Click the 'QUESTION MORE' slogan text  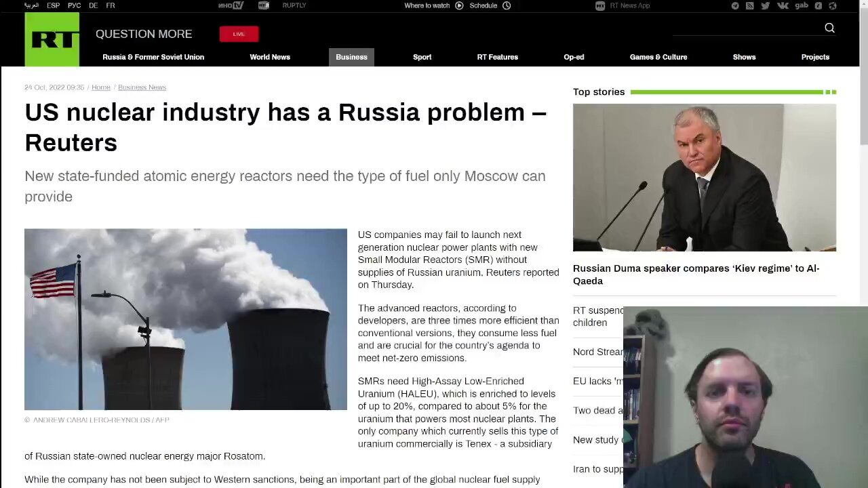coord(144,34)
